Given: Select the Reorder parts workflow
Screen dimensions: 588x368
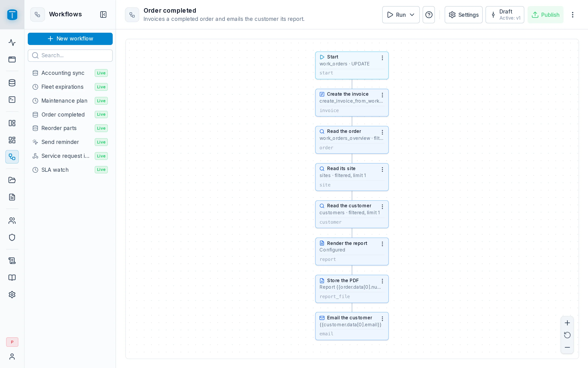Looking at the screenshot, I should tap(70, 128).
